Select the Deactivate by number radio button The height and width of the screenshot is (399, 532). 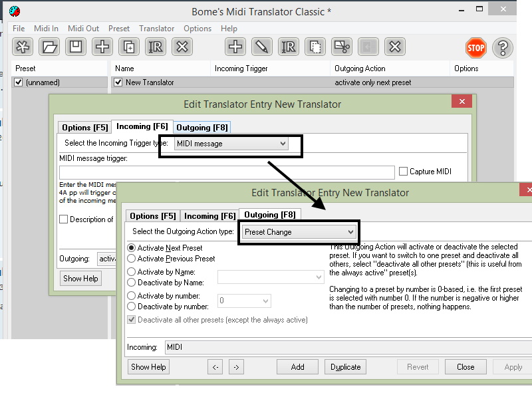pos(131,307)
